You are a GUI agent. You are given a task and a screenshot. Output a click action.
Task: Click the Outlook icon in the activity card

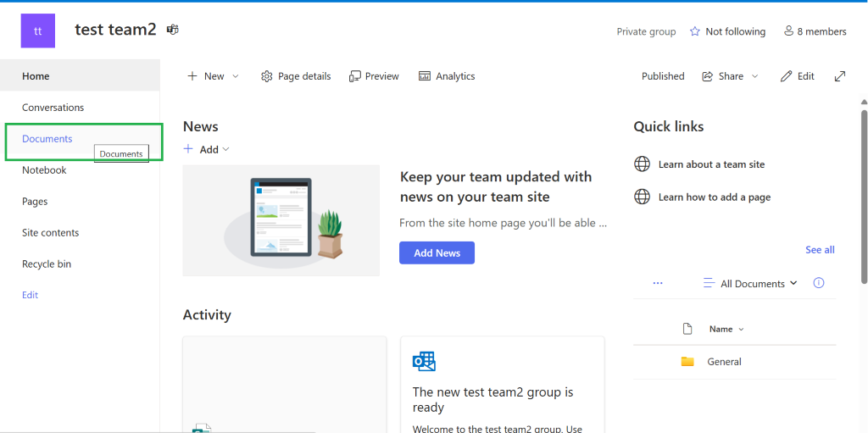tap(424, 362)
